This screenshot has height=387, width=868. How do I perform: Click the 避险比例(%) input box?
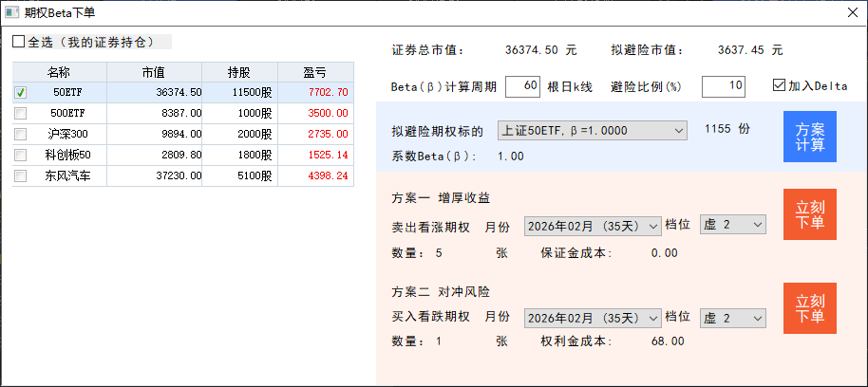coord(723,86)
